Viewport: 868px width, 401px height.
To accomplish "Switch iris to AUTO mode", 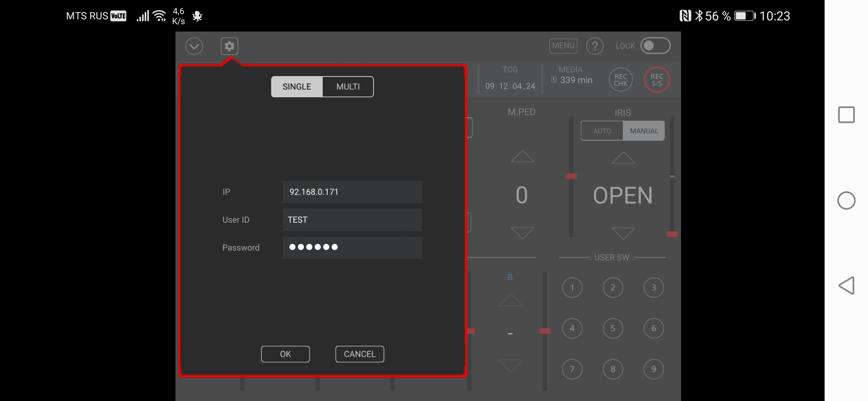I will (602, 131).
